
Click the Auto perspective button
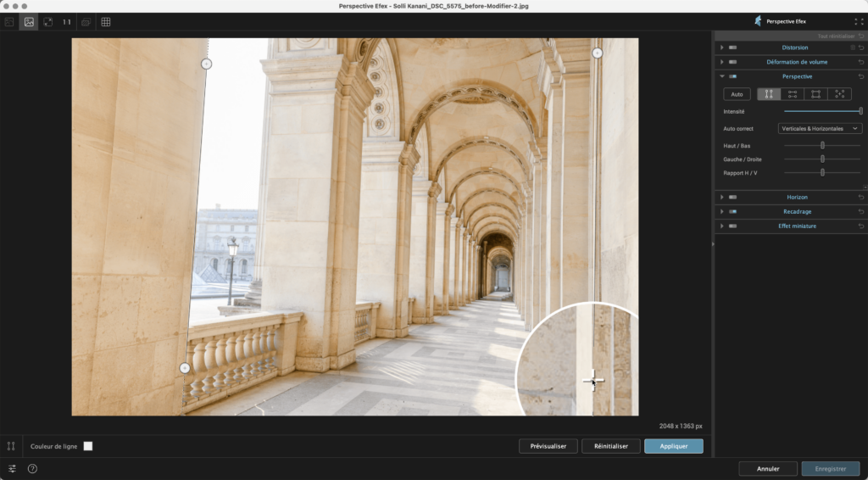coord(737,94)
